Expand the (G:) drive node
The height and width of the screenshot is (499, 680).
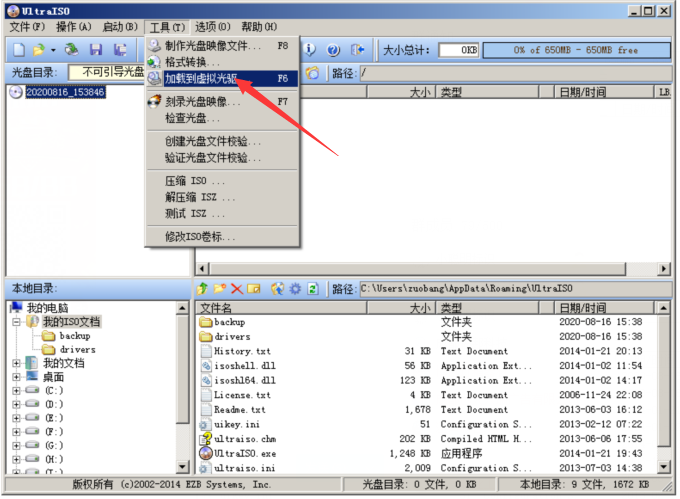(x=16, y=445)
